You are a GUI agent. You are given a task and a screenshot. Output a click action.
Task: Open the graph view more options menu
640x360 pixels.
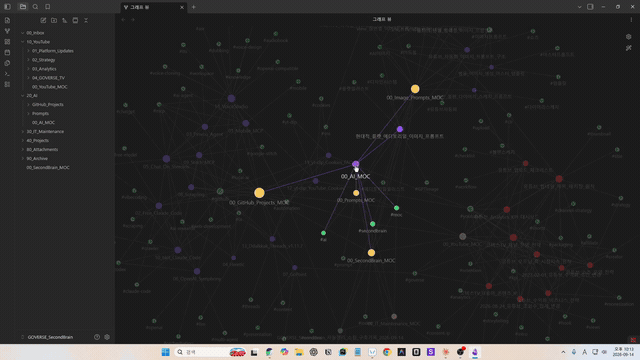click(x=631, y=19)
